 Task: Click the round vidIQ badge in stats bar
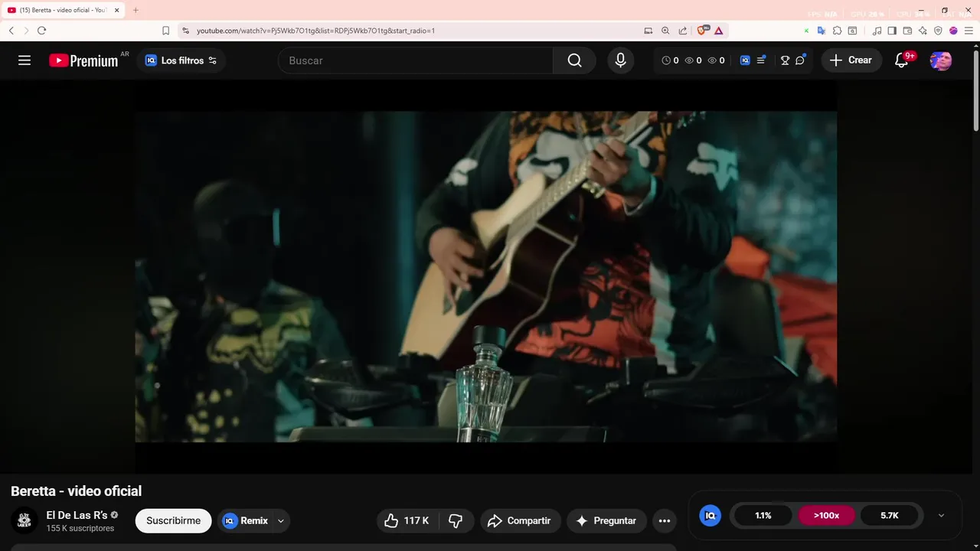(710, 516)
